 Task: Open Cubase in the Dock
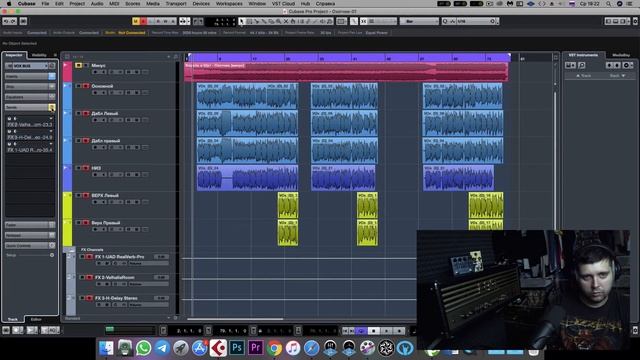point(218,348)
